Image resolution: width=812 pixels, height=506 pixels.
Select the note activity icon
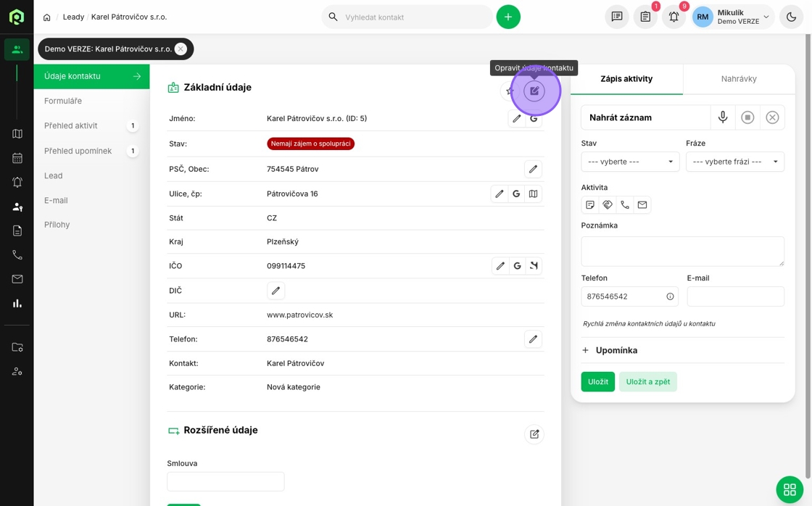tap(590, 205)
